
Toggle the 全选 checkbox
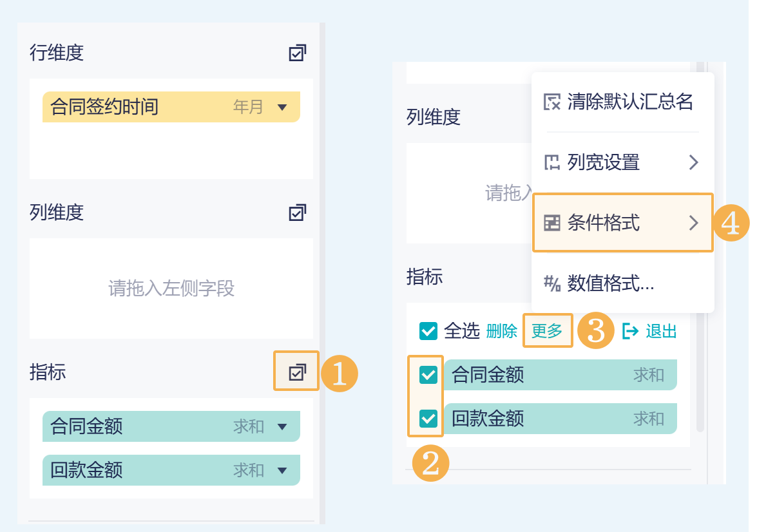click(428, 331)
